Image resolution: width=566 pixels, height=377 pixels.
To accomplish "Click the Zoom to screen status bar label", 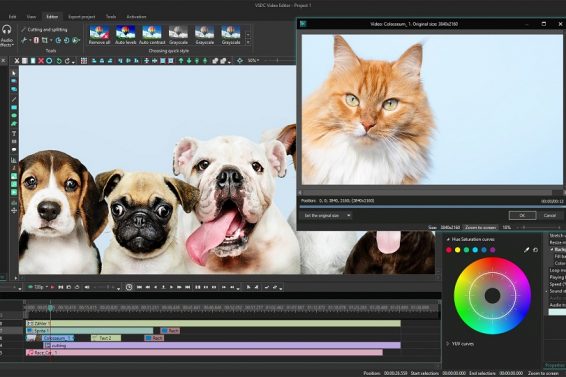I will (x=543, y=373).
